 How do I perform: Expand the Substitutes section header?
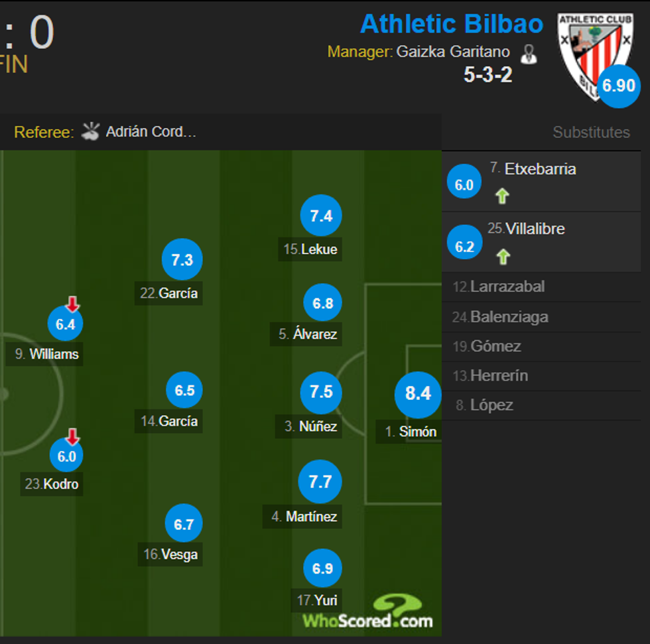(591, 132)
